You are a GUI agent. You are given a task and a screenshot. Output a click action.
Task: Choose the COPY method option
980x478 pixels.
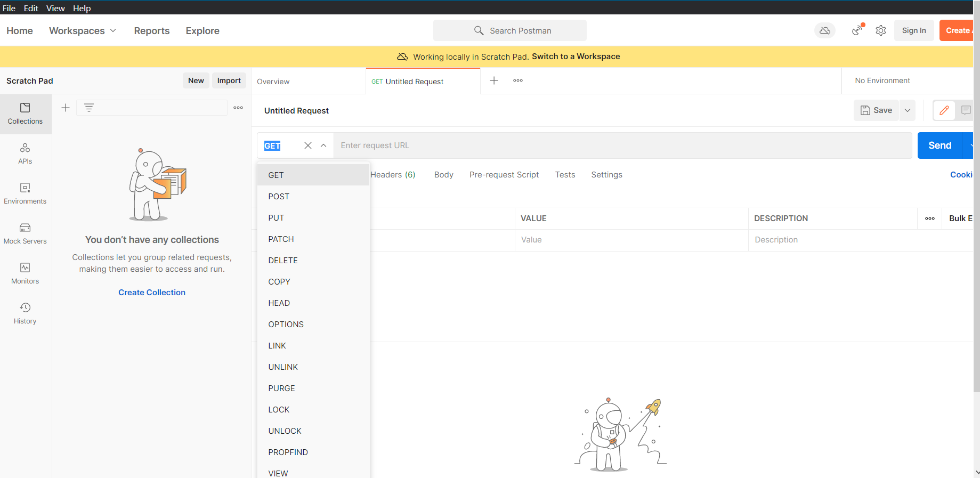313,282
